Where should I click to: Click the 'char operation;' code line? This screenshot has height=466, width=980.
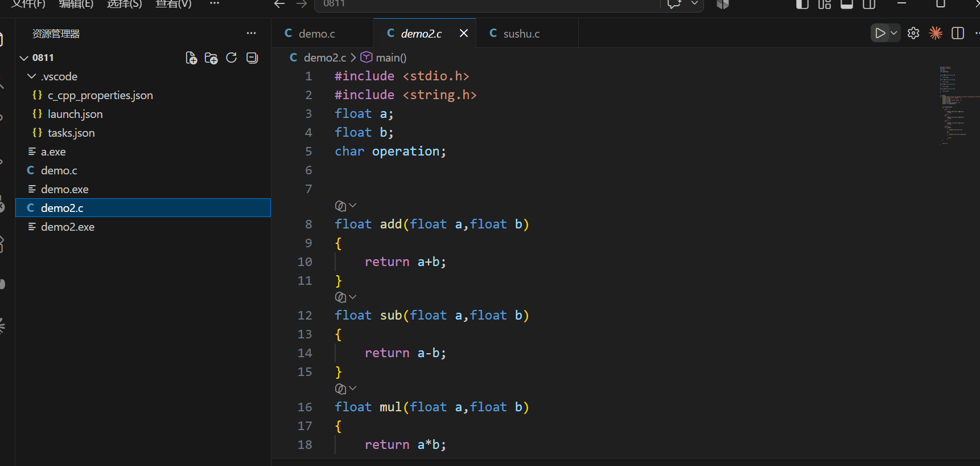[390, 152]
